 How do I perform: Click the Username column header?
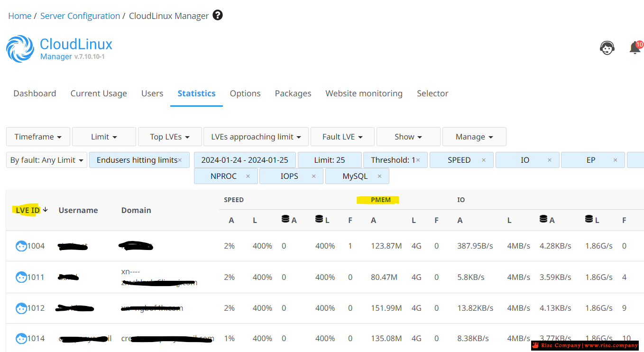coord(78,210)
